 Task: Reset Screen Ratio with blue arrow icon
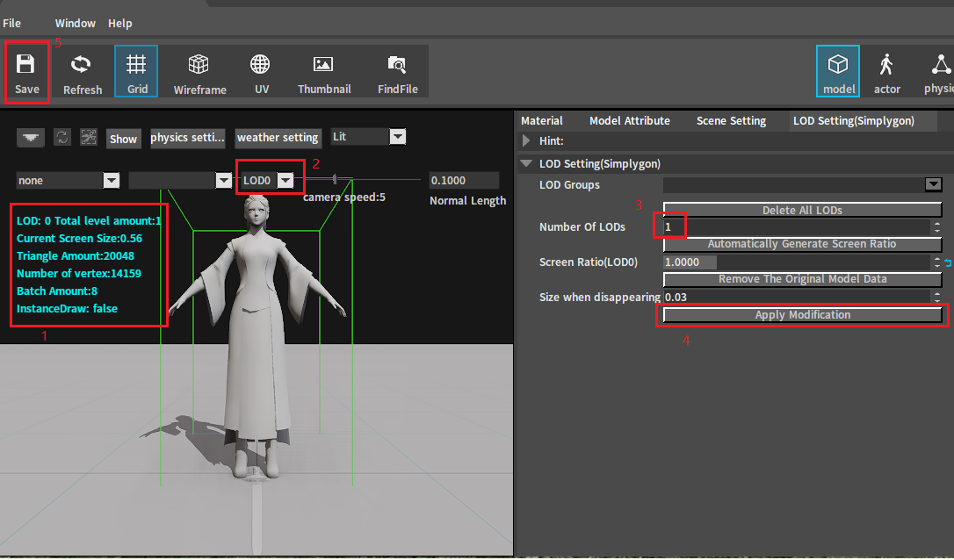click(947, 262)
